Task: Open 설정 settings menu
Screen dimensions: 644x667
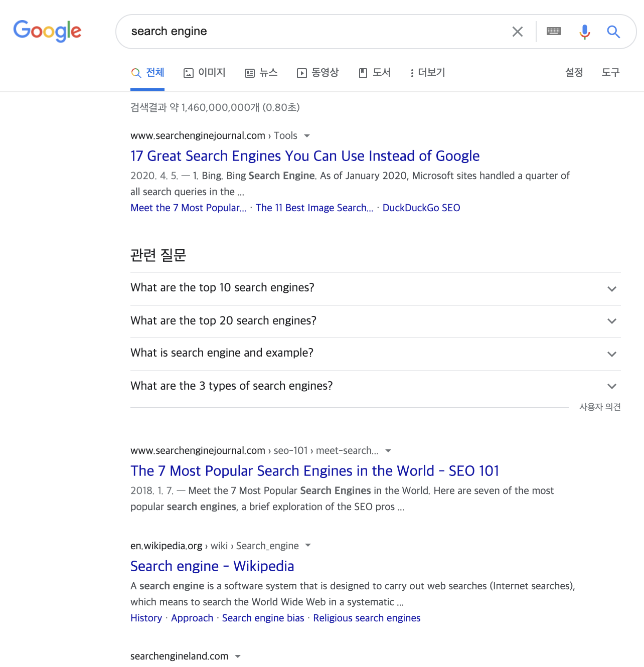Action: [574, 73]
